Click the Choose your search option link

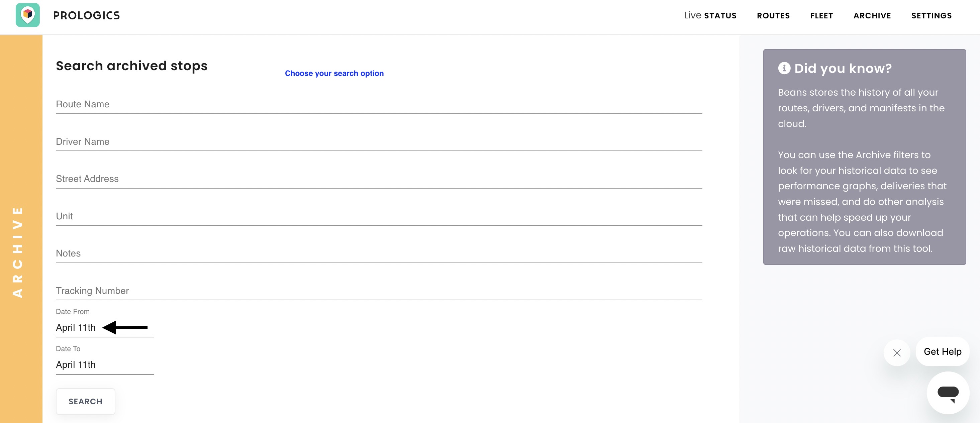(x=334, y=73)
